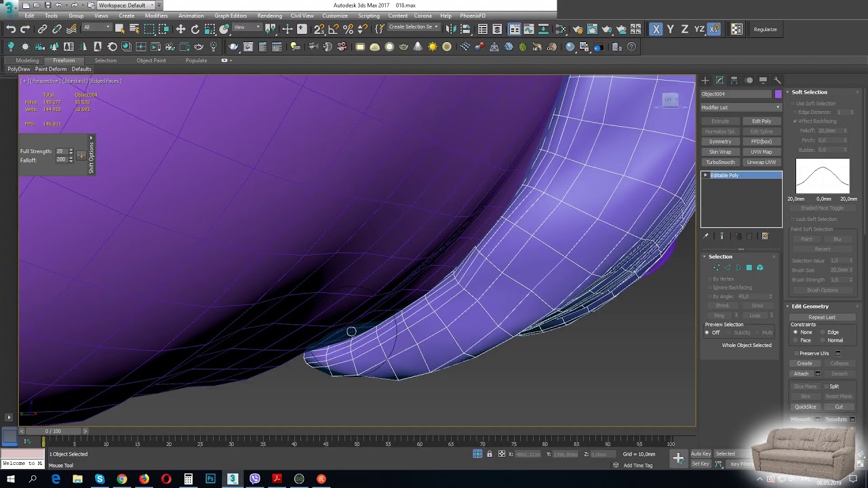Open the Rendered Frame Window

click(592, 29)
